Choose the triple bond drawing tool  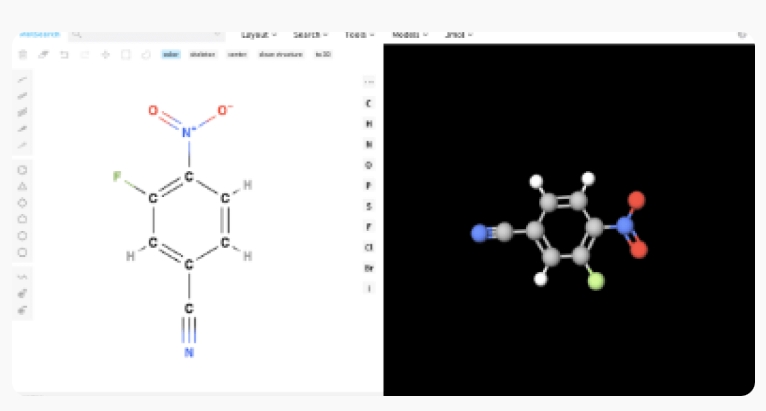click(22, 112)
